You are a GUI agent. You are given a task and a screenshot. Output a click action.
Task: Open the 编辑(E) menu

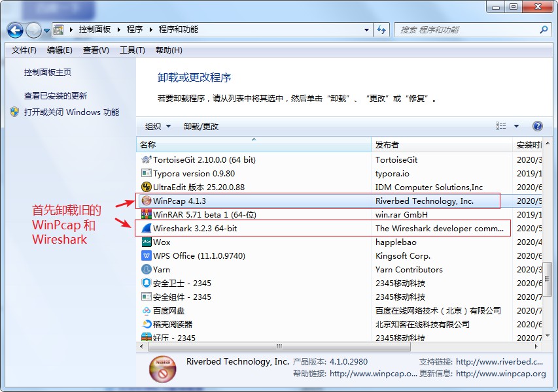coord(60,50)
